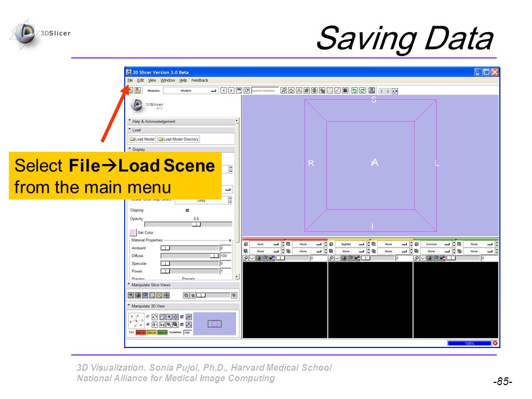The image size is (532, 399).
Task: Click the 3D view axis orientation widget
Action: [x=136, y=320]
